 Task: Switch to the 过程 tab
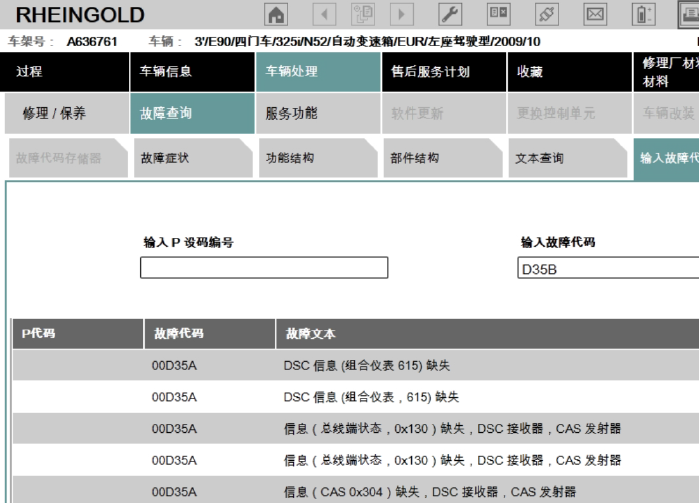click(x=65, y=72)
